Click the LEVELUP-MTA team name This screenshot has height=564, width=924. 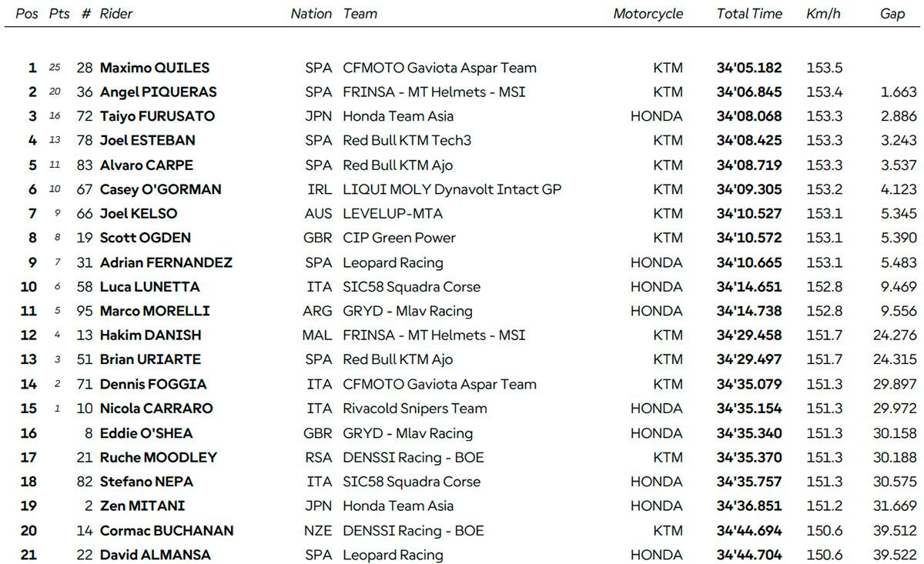[x=393, y=214]
